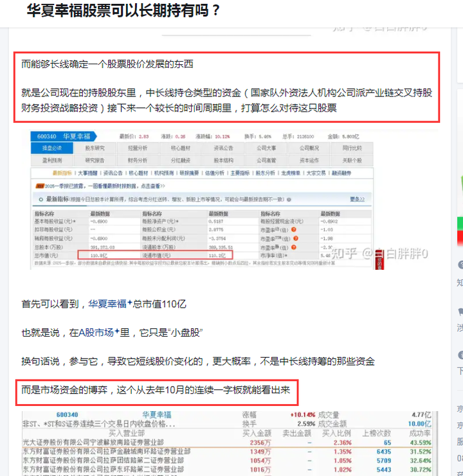463x476 pixels.
Task: Select the 关联个股 tab
Action: pyautogui.click(x=352, y=161)
